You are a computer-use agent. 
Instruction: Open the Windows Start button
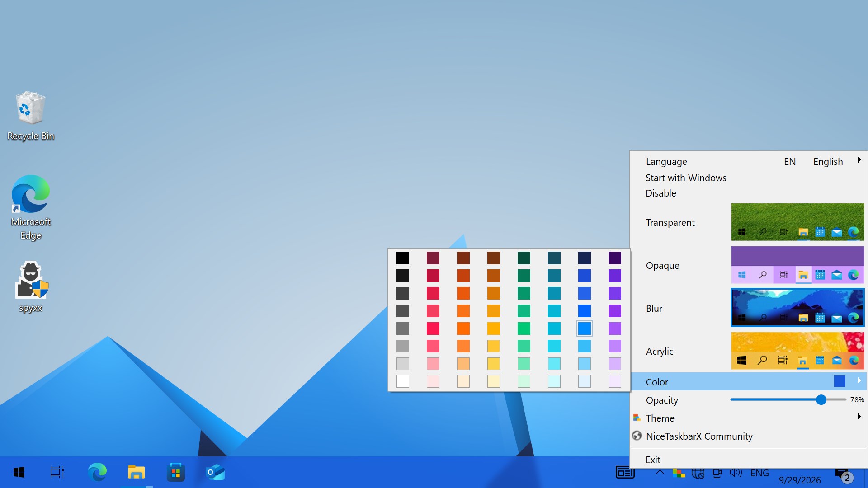point(19,472)
